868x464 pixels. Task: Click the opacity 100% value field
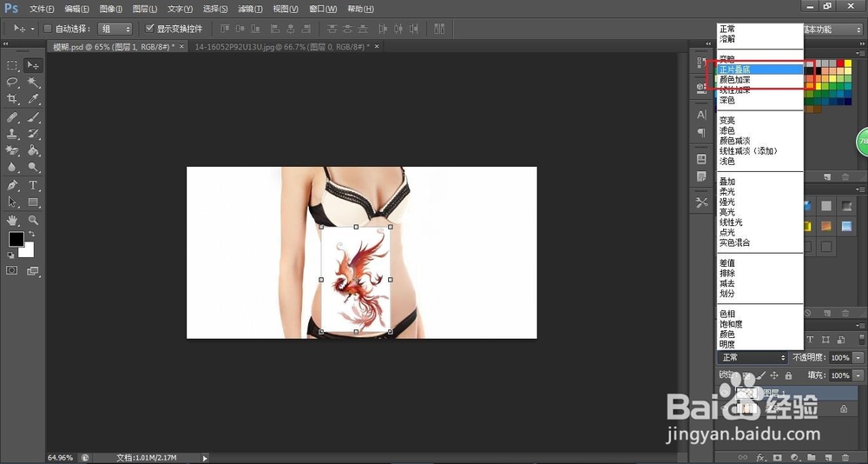841,358
